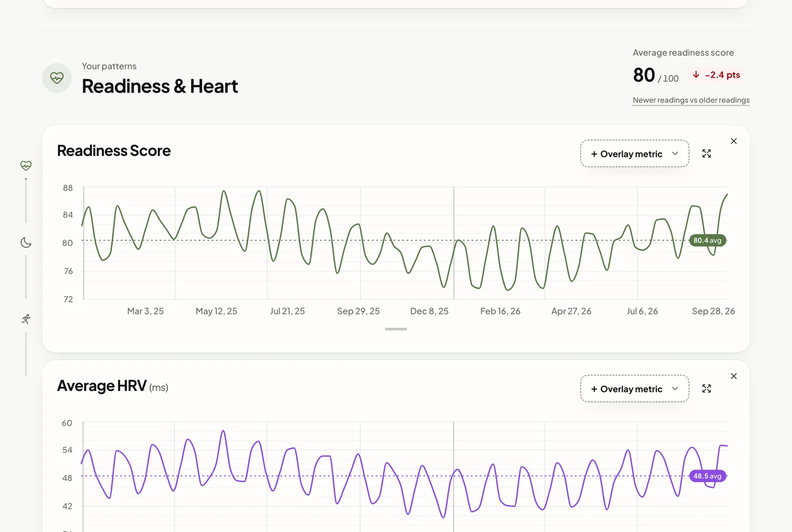Screen dimensions: 792x532
Task: Click the Average readiness score label
Action: point(683,52)
